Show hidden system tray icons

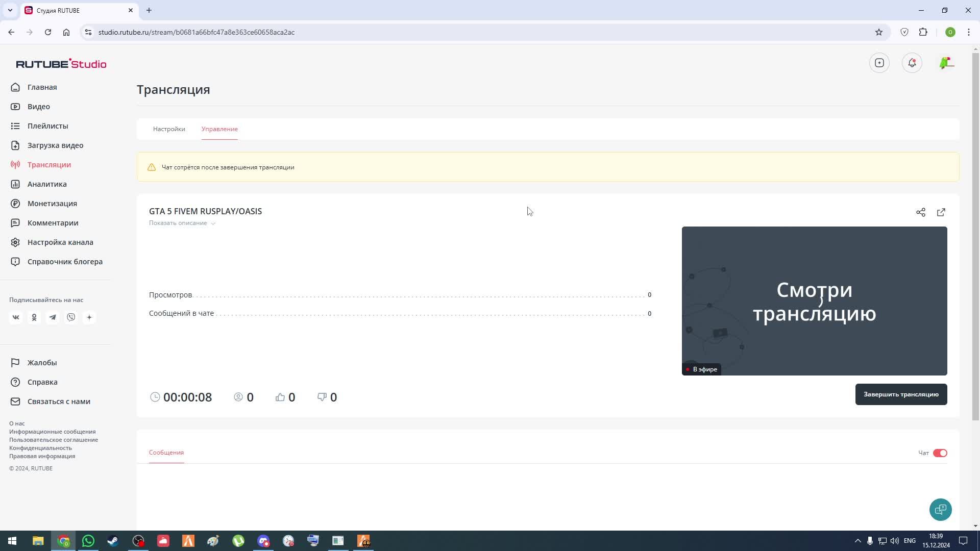click(x=857, y=541)
